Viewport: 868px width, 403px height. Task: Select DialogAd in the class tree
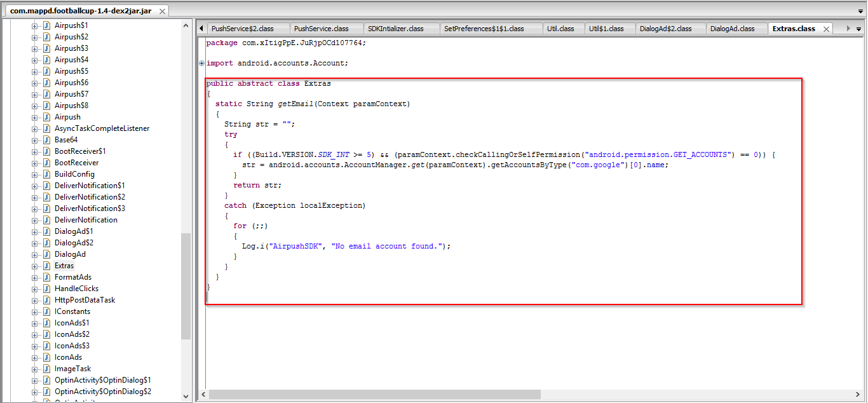tap(70, 254)
